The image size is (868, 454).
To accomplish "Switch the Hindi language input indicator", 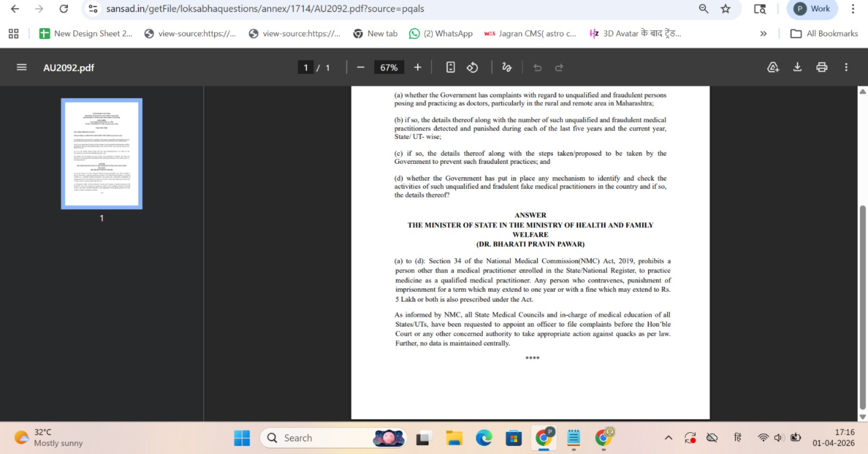I will [738, 438].
